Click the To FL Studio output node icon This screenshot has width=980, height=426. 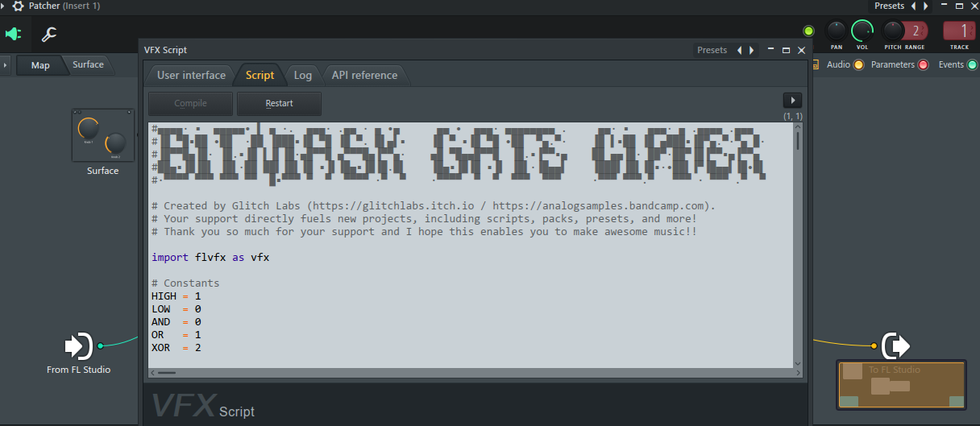click(896, 345)
